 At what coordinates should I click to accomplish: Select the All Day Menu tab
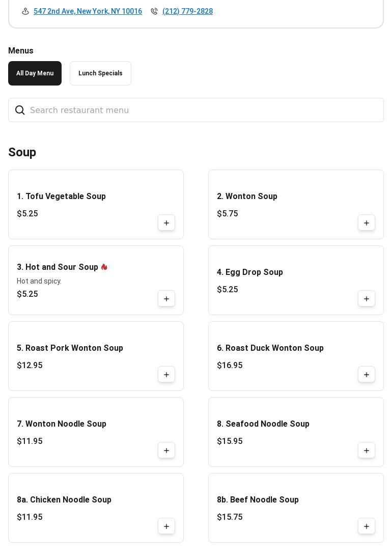tap(35, 73)
